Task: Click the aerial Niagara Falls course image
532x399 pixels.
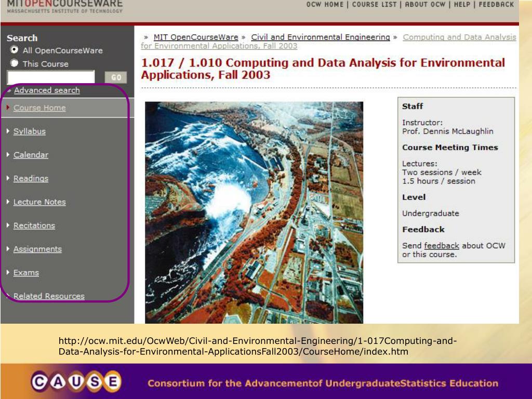Action: click(x=254, y=212)
